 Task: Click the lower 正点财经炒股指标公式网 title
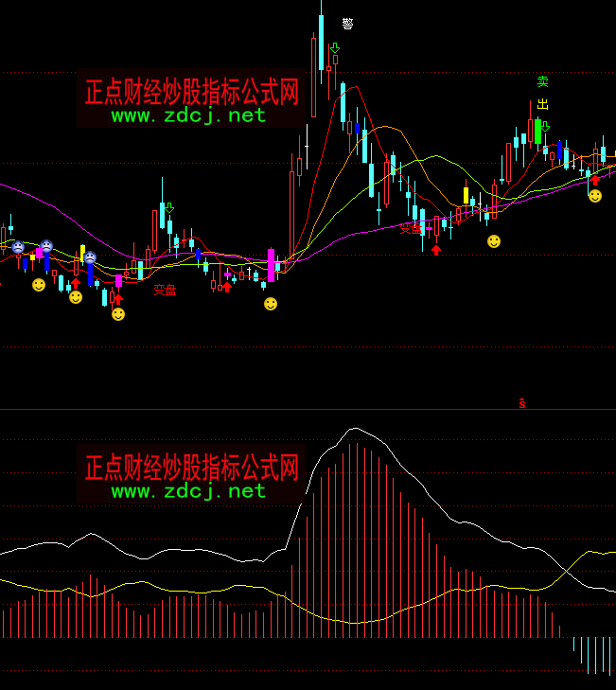[x=191, y=467]
